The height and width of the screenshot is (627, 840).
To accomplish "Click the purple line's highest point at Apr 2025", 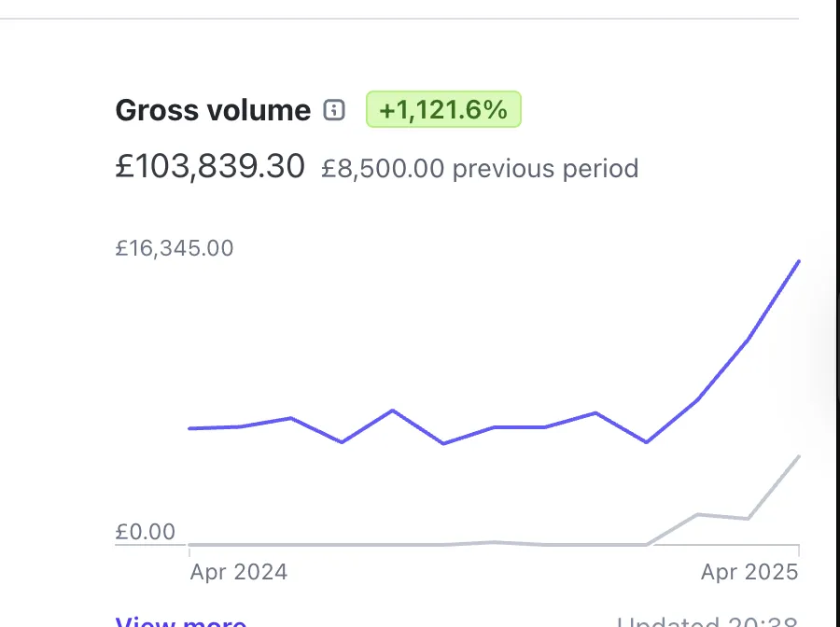I will [798, 262].
